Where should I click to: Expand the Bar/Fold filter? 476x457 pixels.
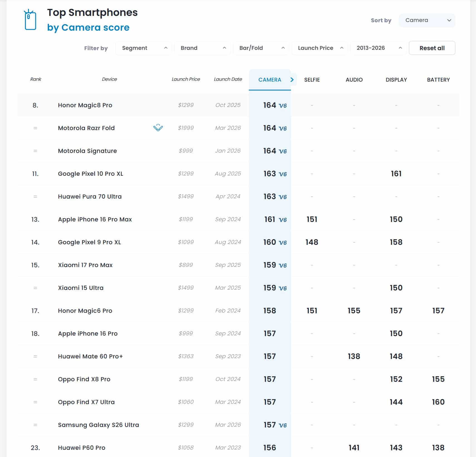click(x=261, y=48)
